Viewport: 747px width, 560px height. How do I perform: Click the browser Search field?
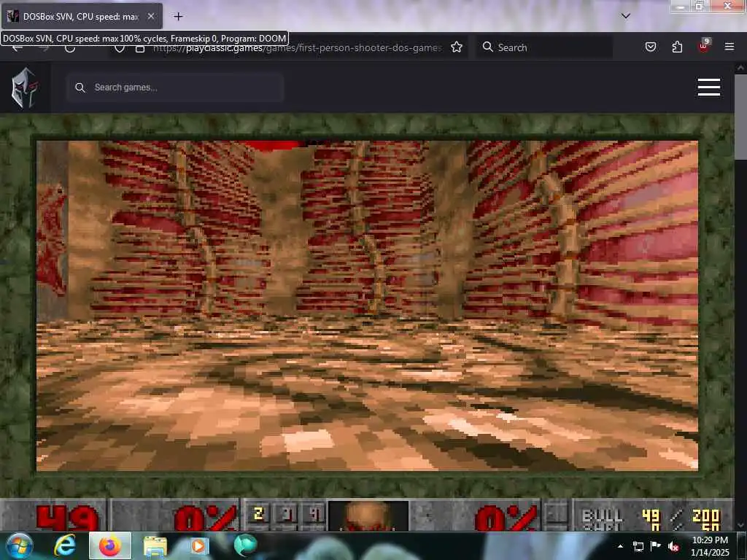544,47
